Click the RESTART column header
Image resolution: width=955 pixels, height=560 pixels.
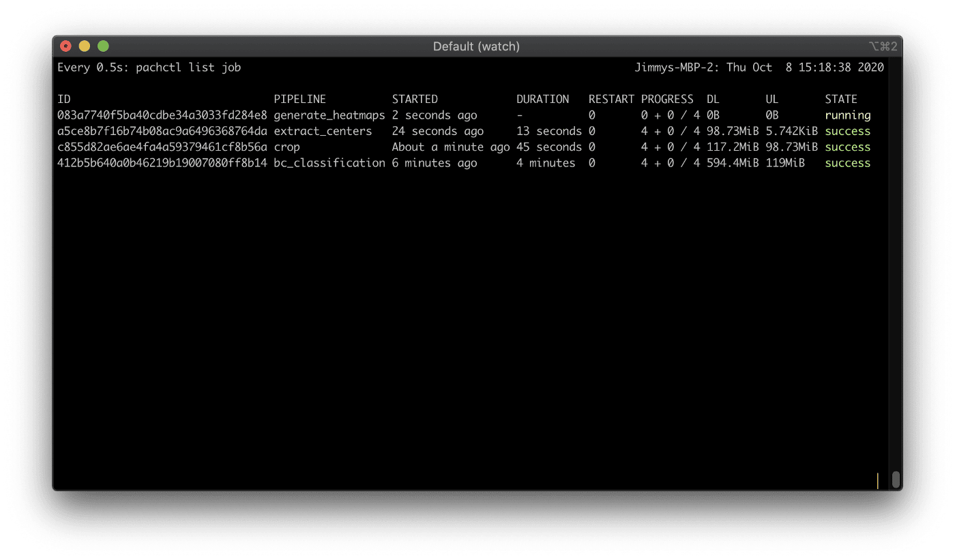click(612, 100)
